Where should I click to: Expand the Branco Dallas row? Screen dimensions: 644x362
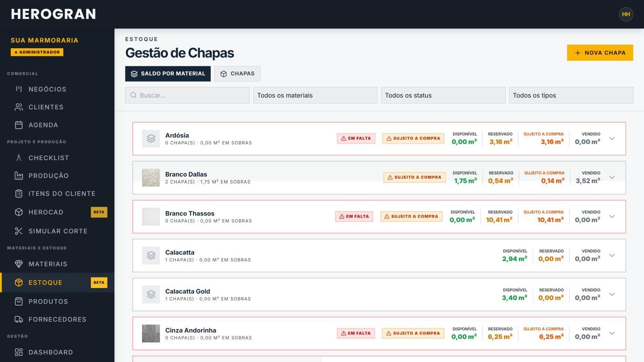[612, 177]
